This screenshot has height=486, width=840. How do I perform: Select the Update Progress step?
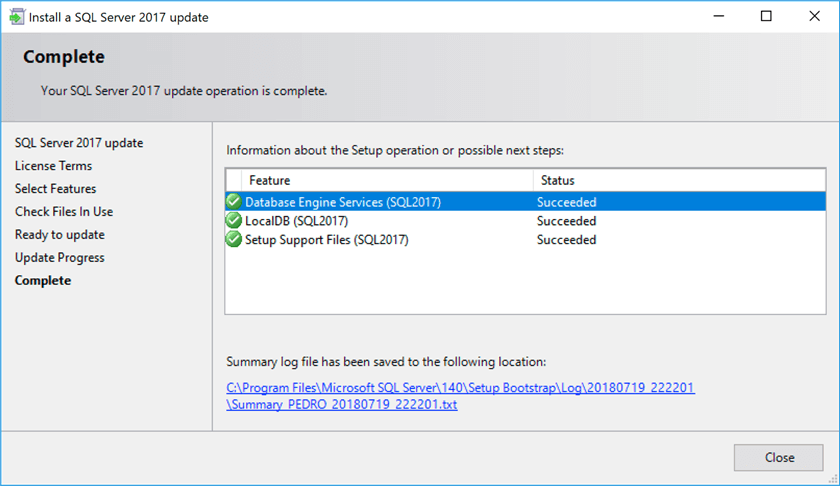click(60, 258)
